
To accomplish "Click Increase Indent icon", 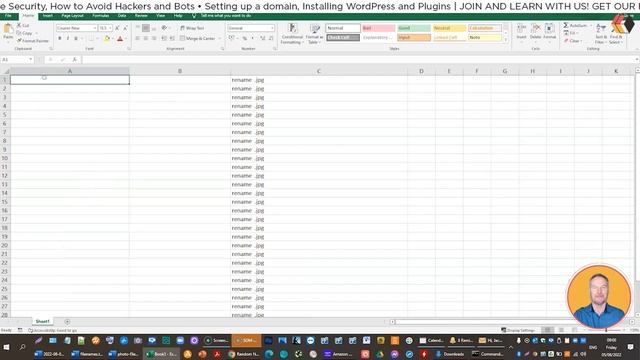I will (x=172, y=38).
